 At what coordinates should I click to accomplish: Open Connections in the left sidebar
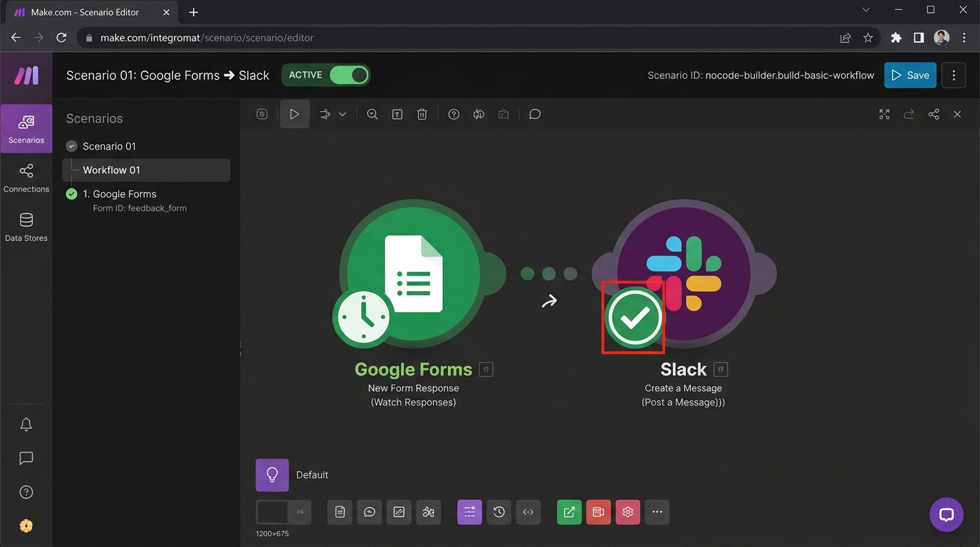(26, 177)
